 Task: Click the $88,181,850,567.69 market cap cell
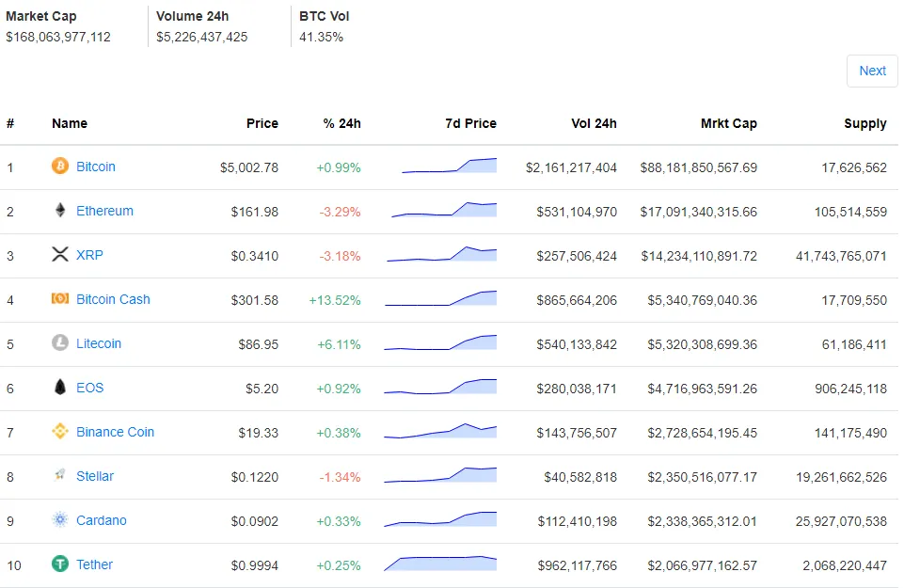click(699, 167)
